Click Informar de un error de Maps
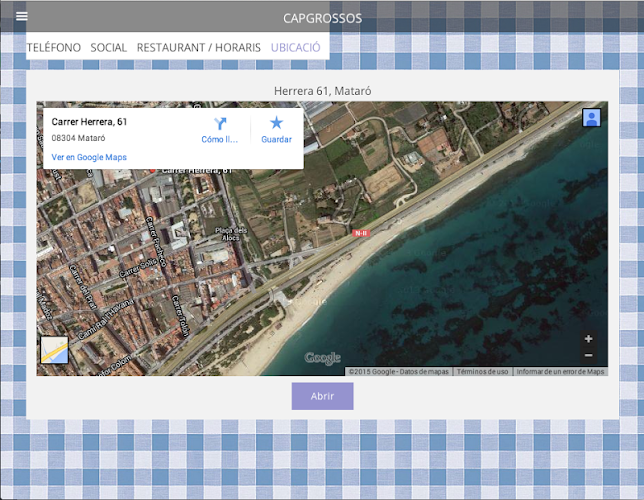This screenshot has width=644, height=500. pyautogui.click(x=560, y=372)
